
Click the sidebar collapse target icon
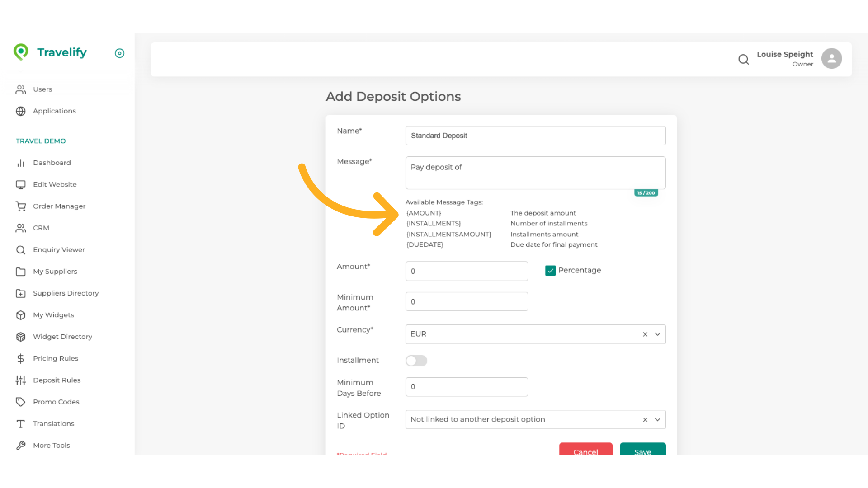119,53
